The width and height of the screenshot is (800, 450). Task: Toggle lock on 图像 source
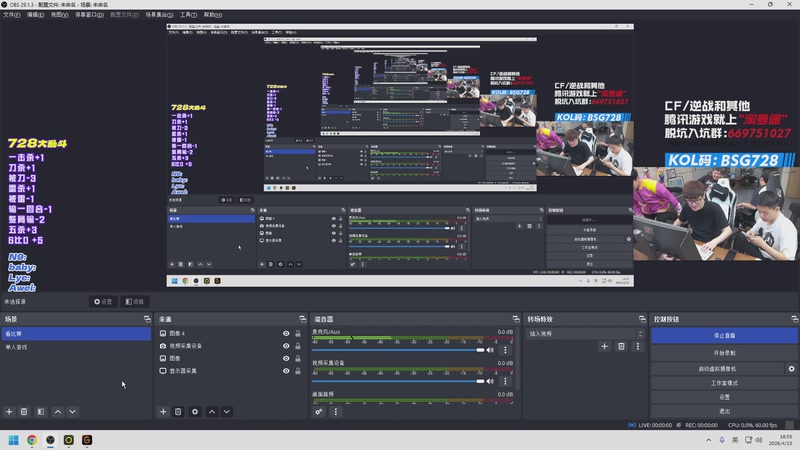tap(298, 358)
